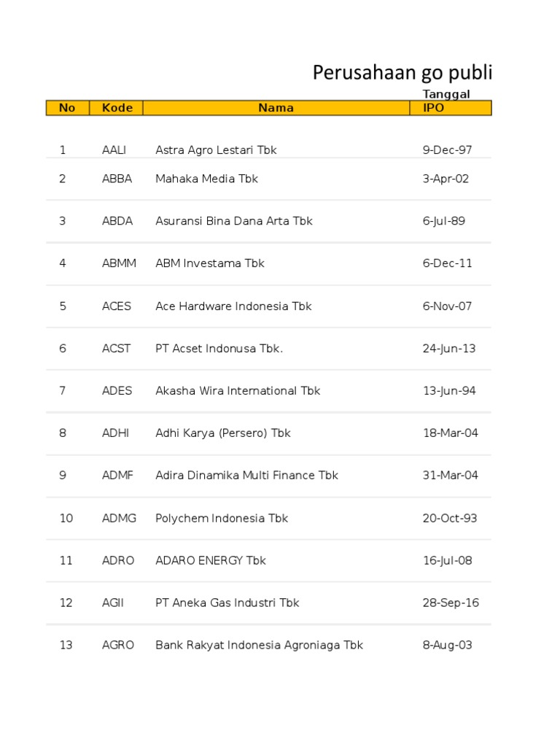Click the ADES code cell
Viewport: 560px width, 747px height.
(117, 391)
